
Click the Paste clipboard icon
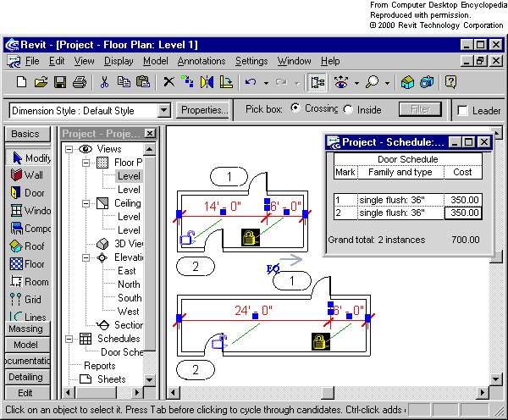(143, 82)
